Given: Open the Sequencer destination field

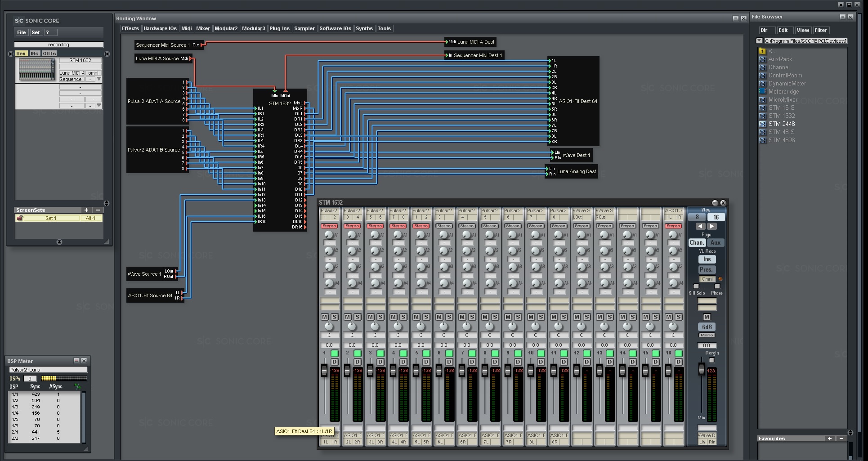Looking at the screenshot, I should tap(72, 79).
